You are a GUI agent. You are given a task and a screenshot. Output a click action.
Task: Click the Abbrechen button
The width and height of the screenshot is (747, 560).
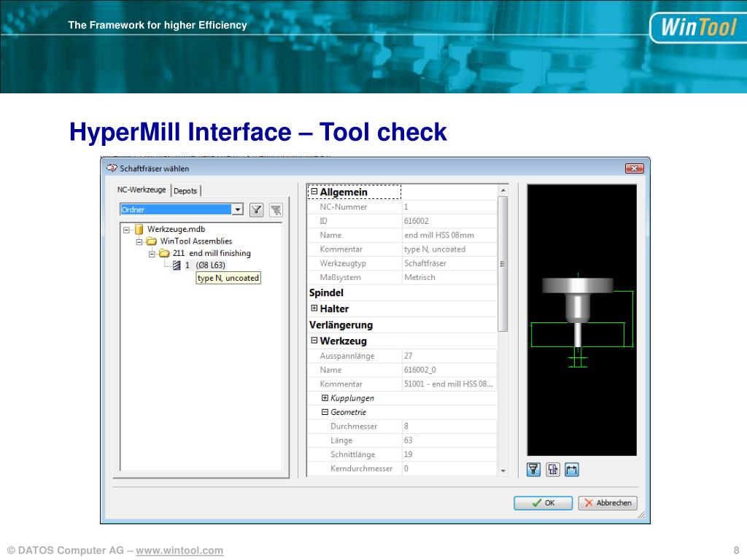(608, 503)
